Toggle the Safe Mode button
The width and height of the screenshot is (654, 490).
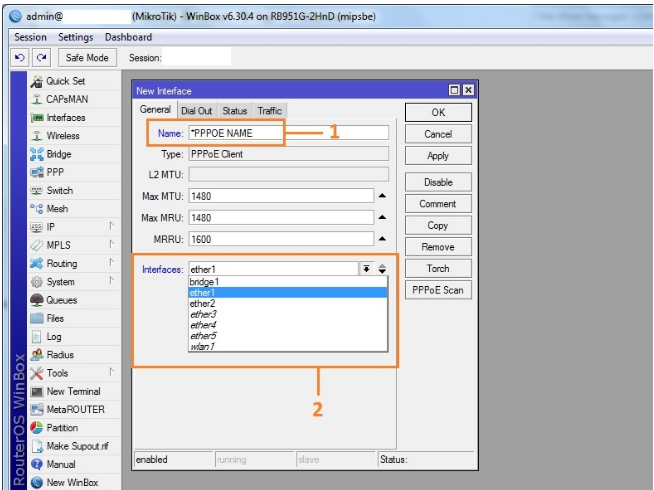(x=87, y=58)
